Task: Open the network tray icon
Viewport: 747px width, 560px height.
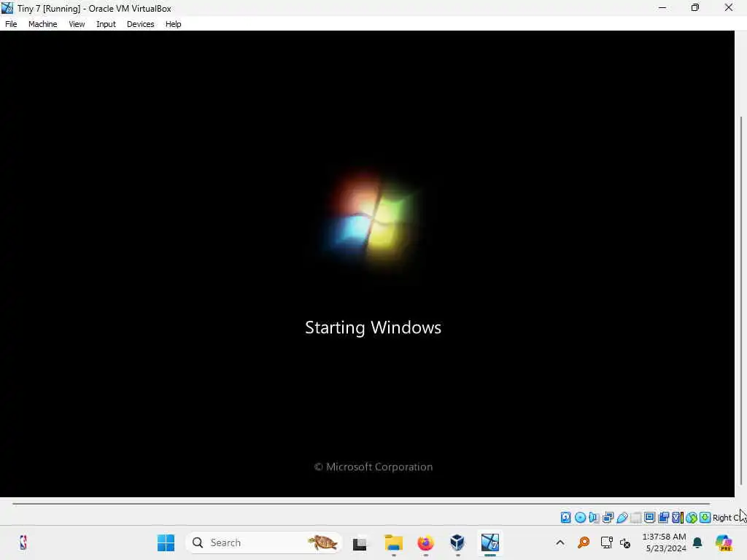Action: point(606,542)
